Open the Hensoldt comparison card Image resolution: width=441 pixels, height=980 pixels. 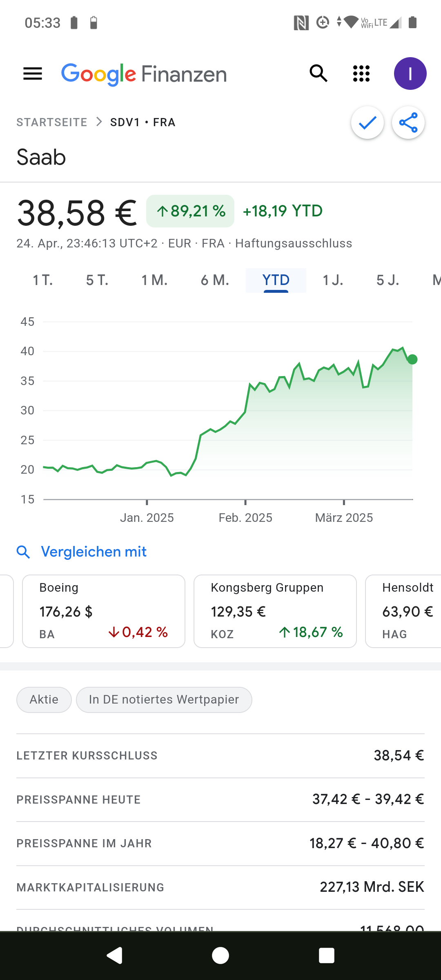(x=403, y=611)
